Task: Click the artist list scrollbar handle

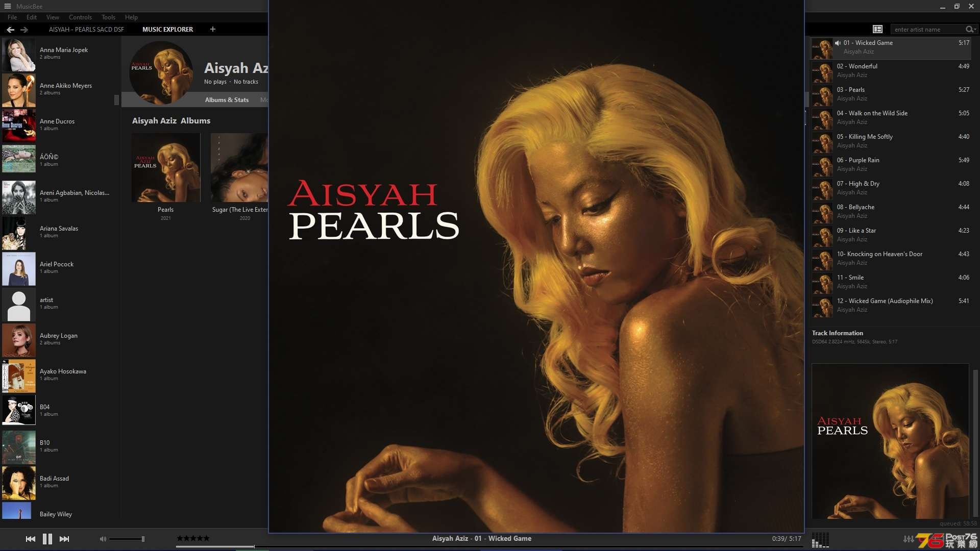Action: (116, 99)
